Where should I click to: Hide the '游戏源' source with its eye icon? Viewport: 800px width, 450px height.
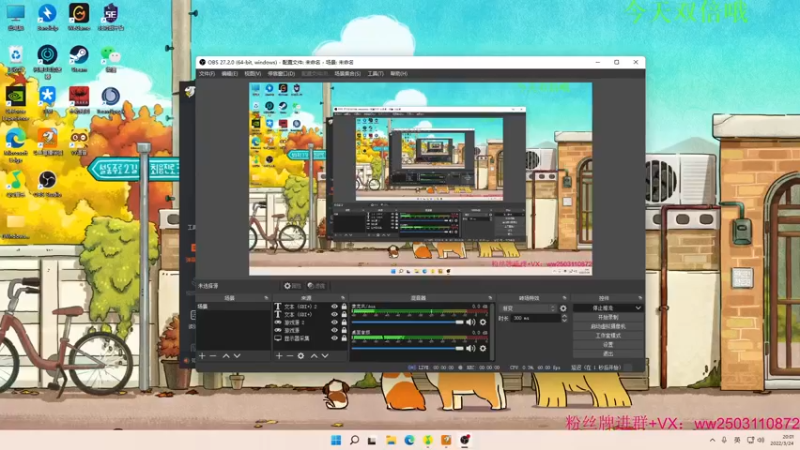[x=335, y=330]
